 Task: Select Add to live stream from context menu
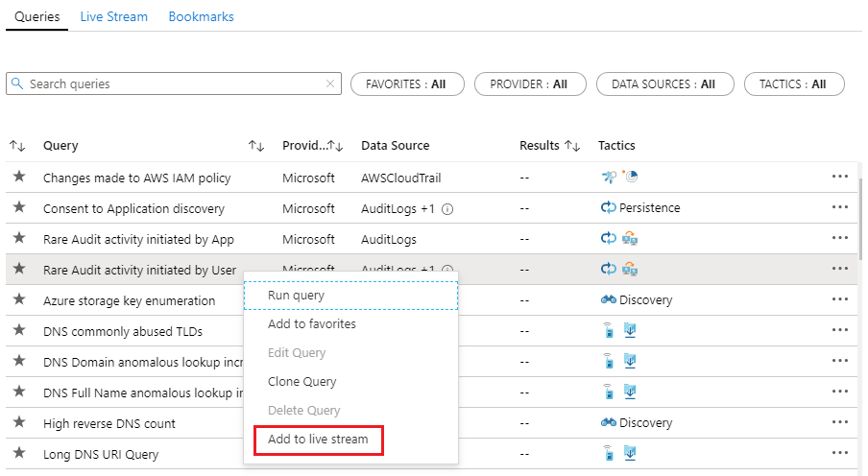[x=318, y=440]
